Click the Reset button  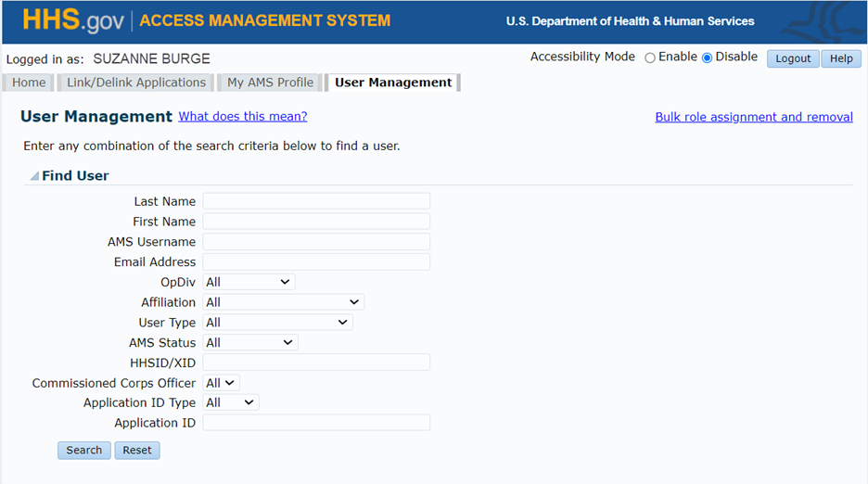click(x=137, y=450)
